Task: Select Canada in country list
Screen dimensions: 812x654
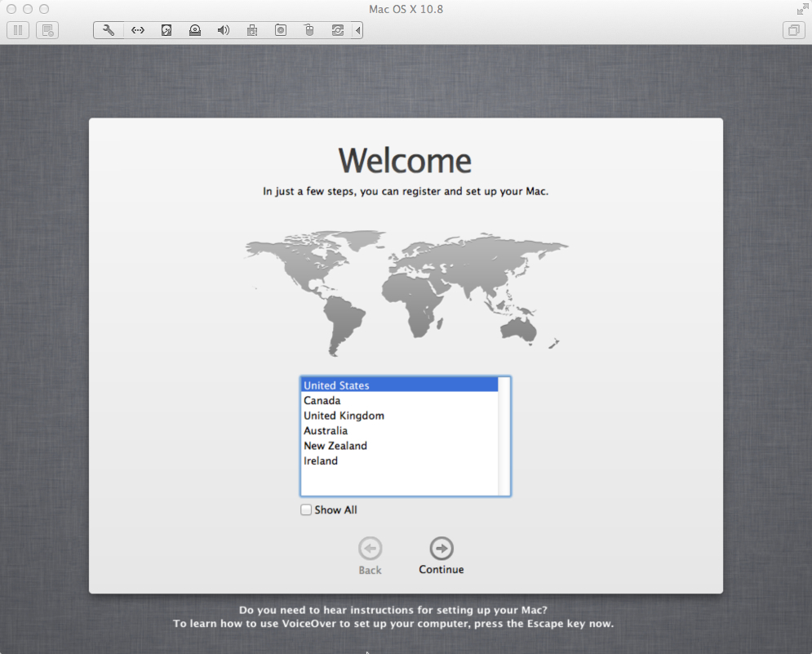Action: click(399, 400)
